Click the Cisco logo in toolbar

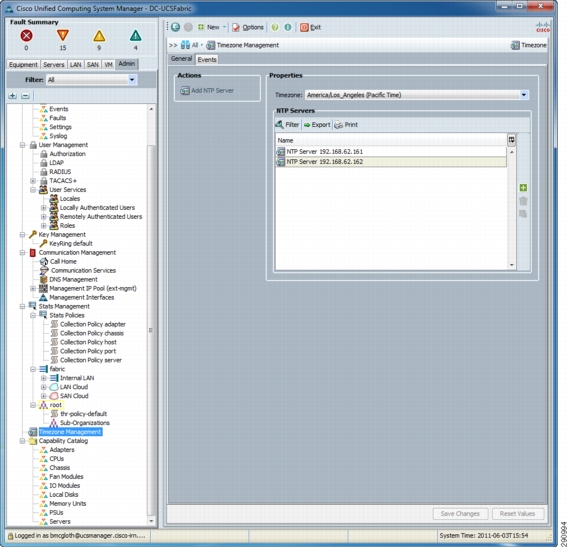coord(543,27)
